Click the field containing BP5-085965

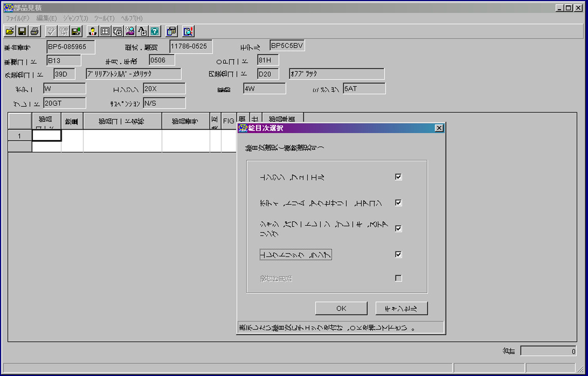tap(70, 47)
